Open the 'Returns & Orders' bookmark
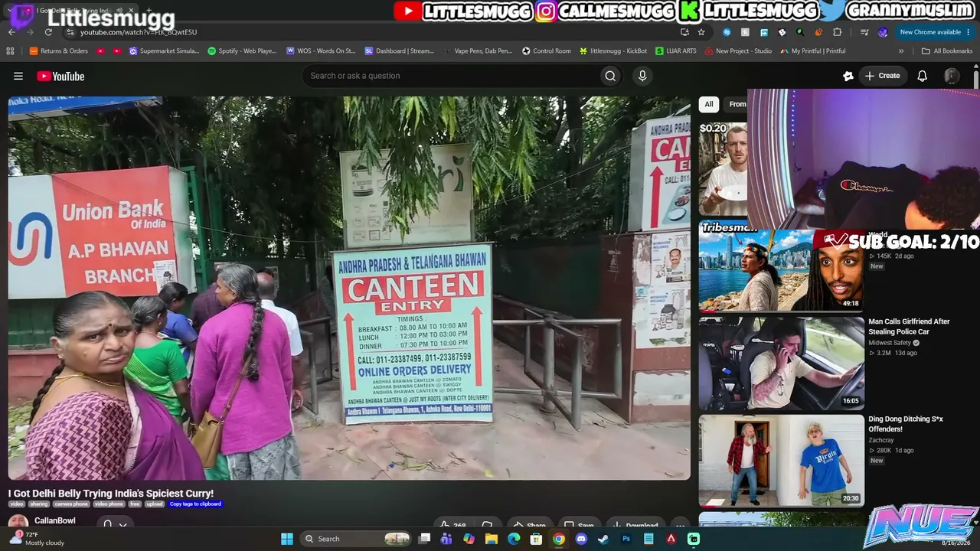Screen dimensions: 980x551 (59, 51)
